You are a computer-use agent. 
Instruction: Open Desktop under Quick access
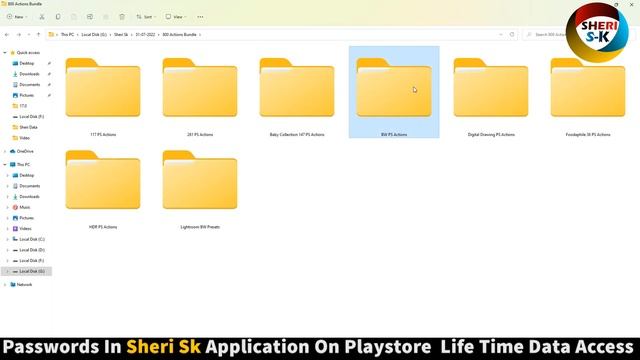27,63
